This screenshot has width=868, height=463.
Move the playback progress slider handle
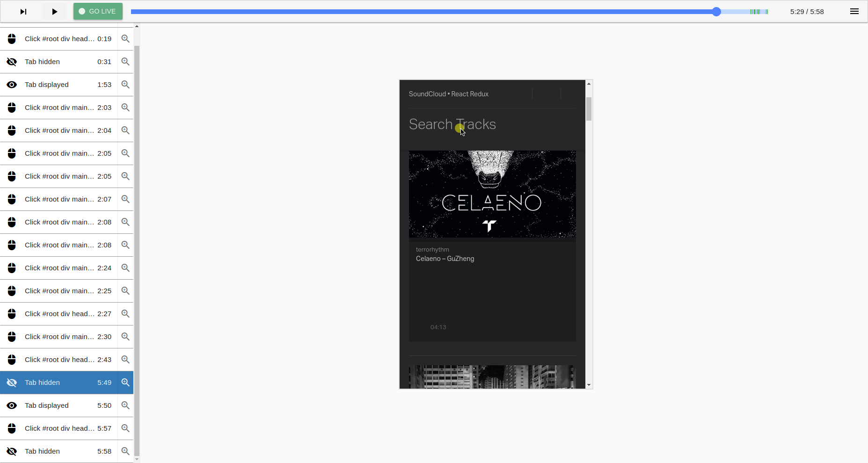(x=716, y=12)
